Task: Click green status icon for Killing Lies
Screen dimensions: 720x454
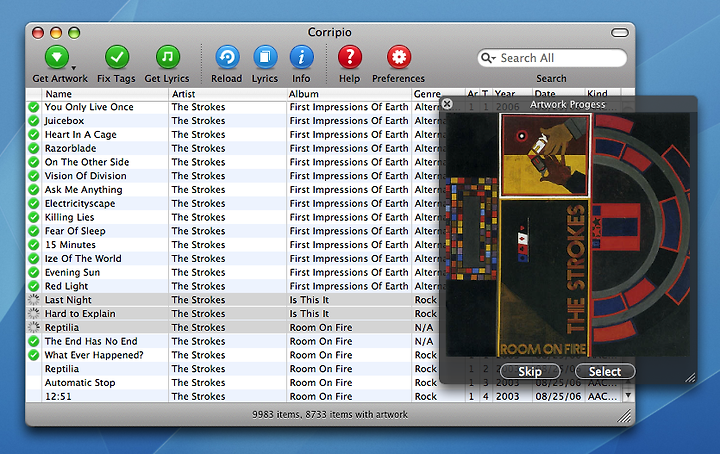Action: tap(34, 217)
